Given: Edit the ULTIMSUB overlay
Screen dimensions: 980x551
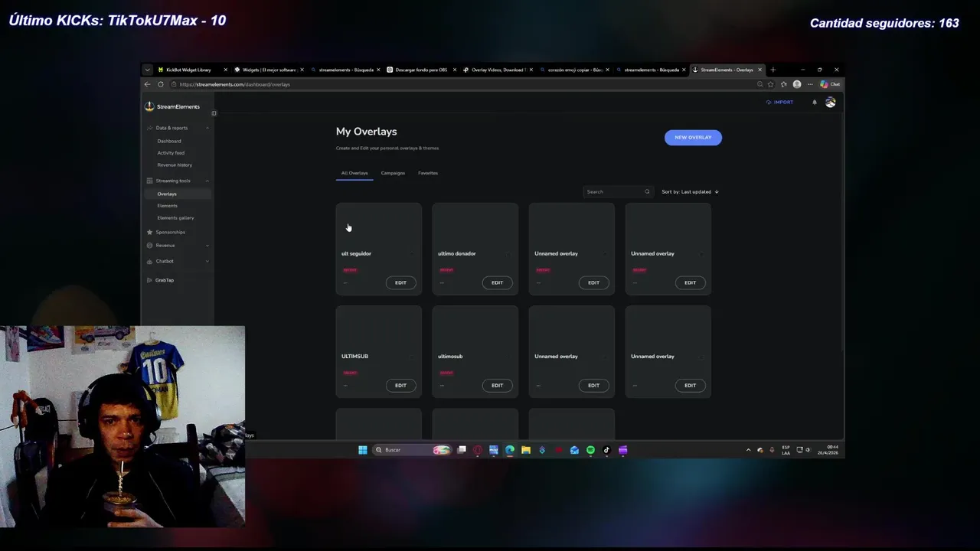Looking at the screenshot, I should pyautogui.click(x=400, y=385).
